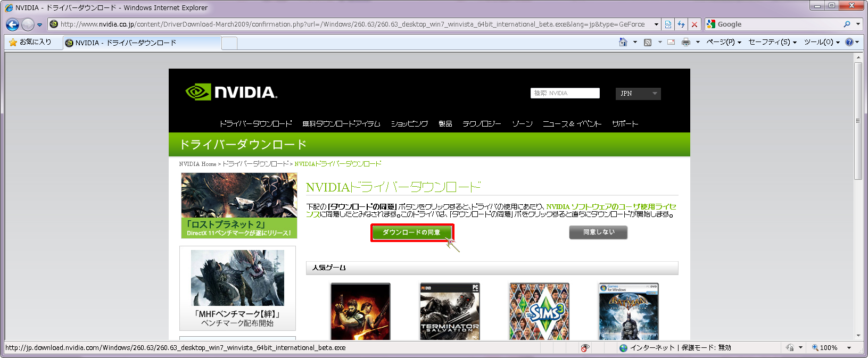Open the JPN region dropdown
Screen dimensions: 868x358
click(638, 94)
